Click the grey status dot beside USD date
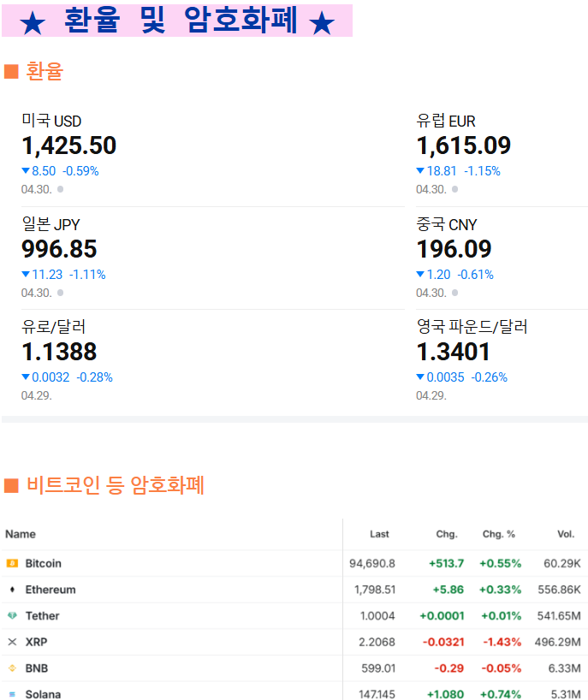The width and height of the screenshot is (588, 700). click(60, 189)
